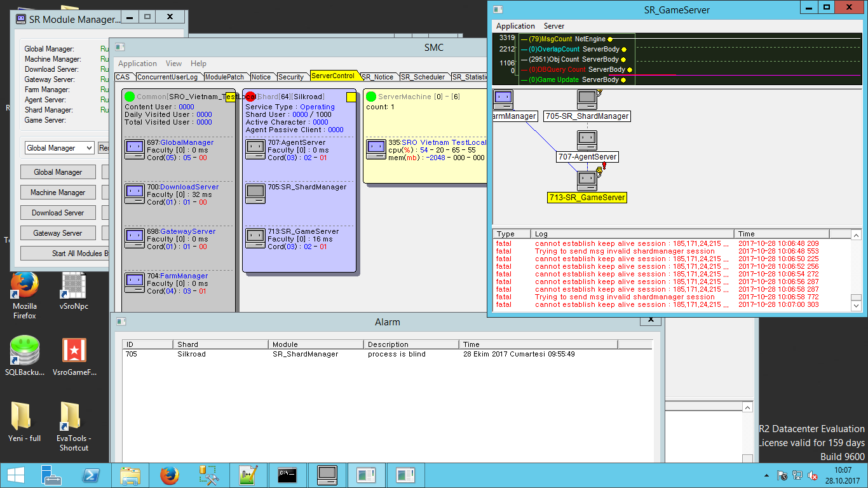Select the ServerControl tab
The height and width of the screenshot is (488, 868).
point(333,76)
